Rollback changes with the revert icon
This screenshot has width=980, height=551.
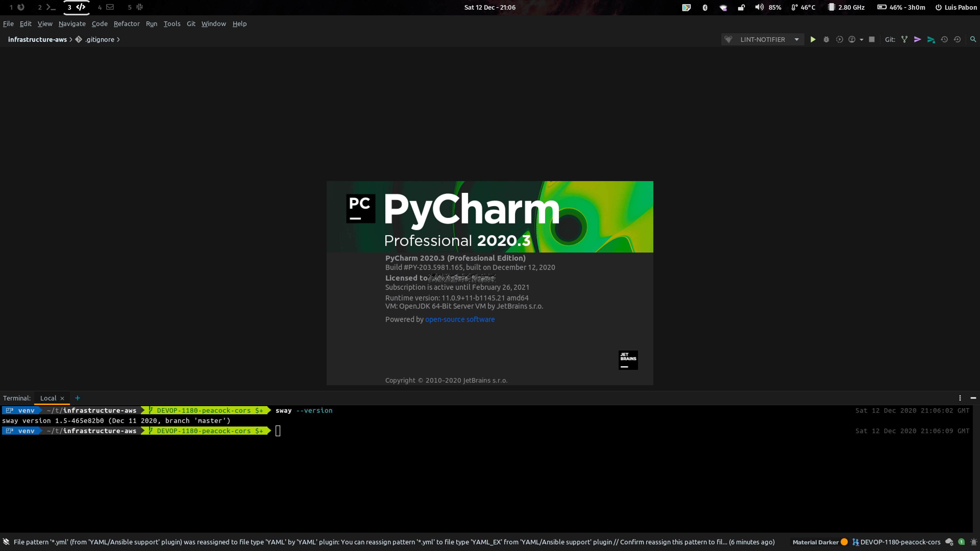click(x=957, y=40)
